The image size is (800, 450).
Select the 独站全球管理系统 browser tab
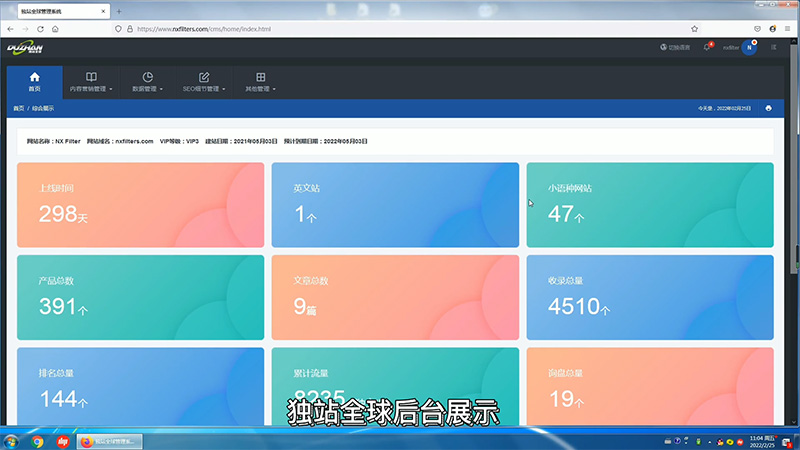tap(64, 11)
